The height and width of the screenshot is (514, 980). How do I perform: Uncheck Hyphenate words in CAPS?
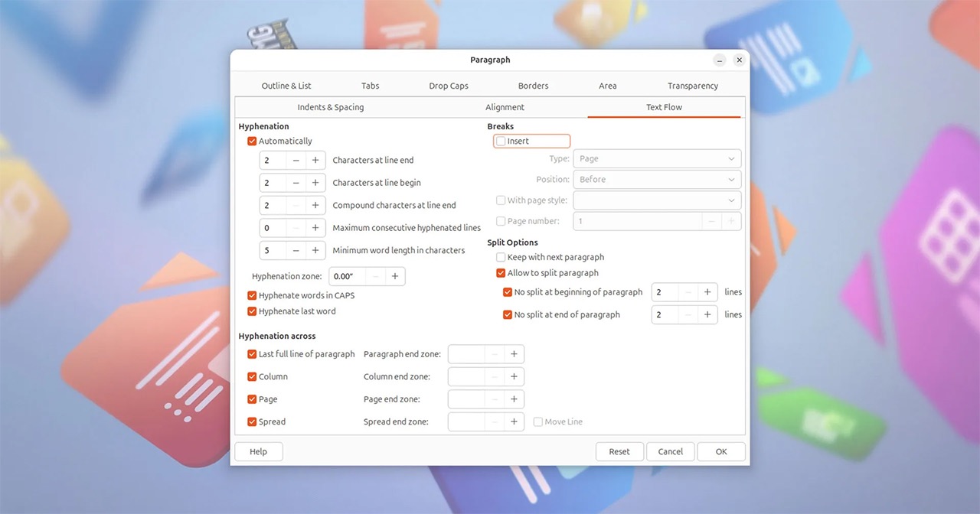click(x=252, y=295)
